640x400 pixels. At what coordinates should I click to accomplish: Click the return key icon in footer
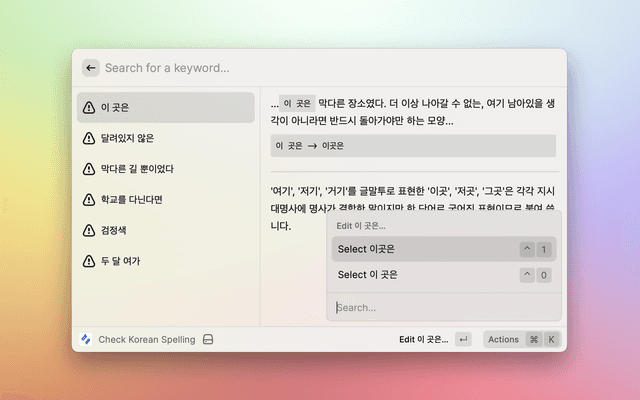point(463,339)
